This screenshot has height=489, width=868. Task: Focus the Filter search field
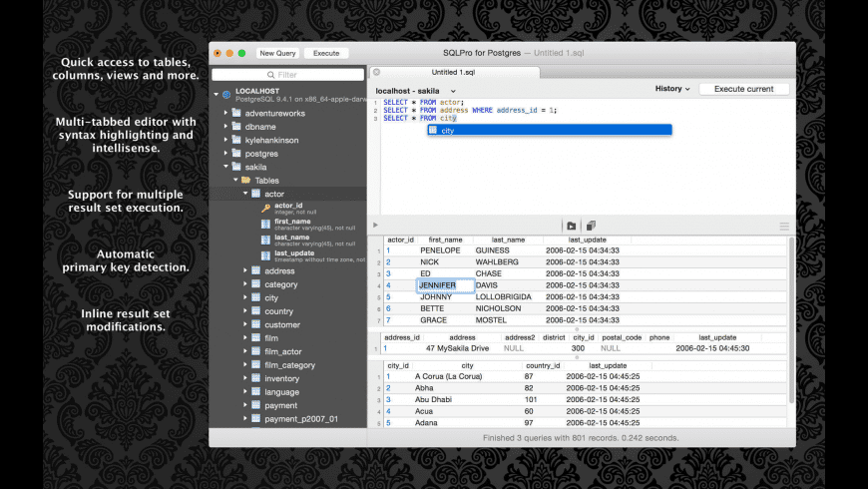click(x=288, y=74)
